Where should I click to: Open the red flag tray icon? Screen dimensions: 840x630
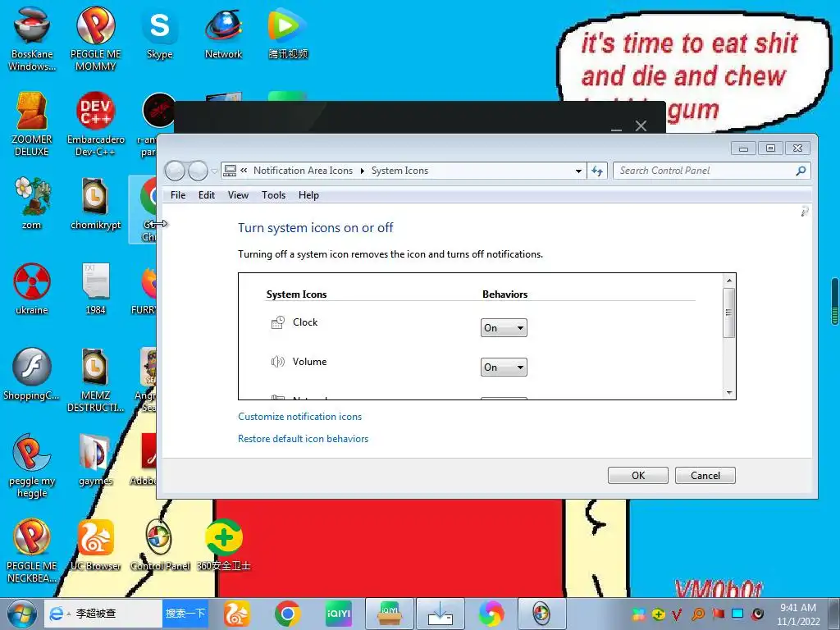(x=719, y=614)
